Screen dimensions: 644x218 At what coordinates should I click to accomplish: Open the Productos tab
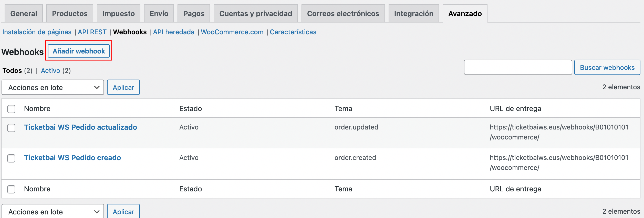70,14
